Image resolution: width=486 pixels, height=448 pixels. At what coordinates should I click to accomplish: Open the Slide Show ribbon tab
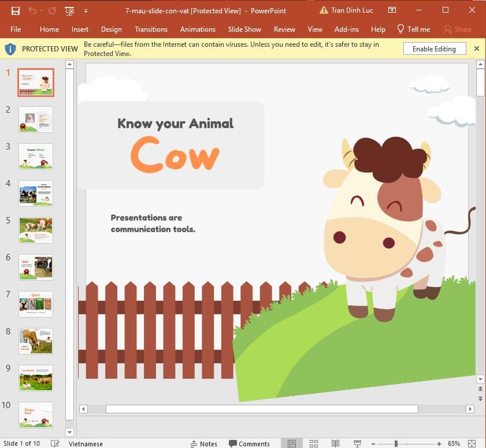244,29
